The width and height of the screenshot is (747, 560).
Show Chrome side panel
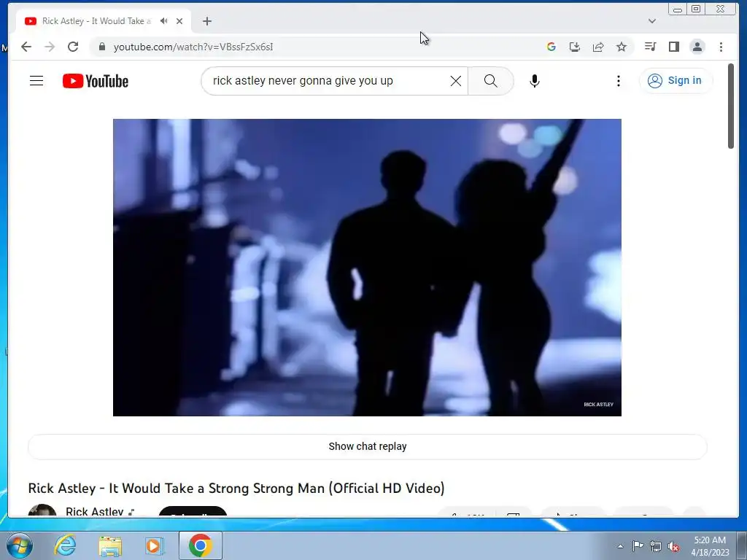click(x=673, y=47)
